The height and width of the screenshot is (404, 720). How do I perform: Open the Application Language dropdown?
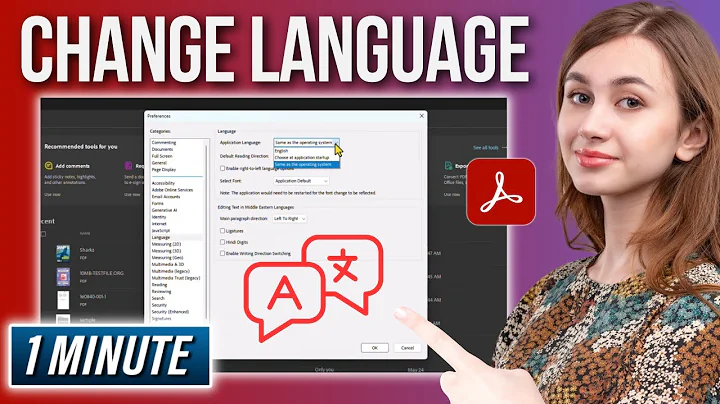click(x=306, y=142)
